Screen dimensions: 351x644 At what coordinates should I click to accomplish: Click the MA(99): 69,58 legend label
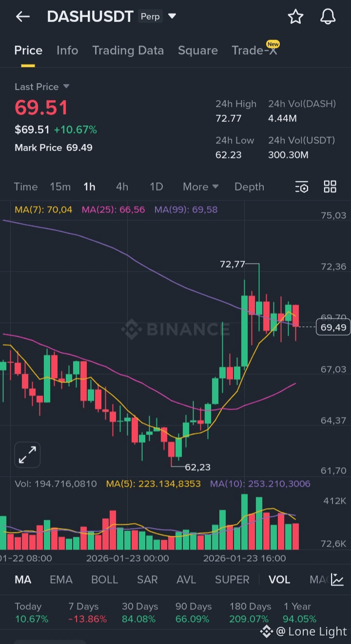coord(186,209)
